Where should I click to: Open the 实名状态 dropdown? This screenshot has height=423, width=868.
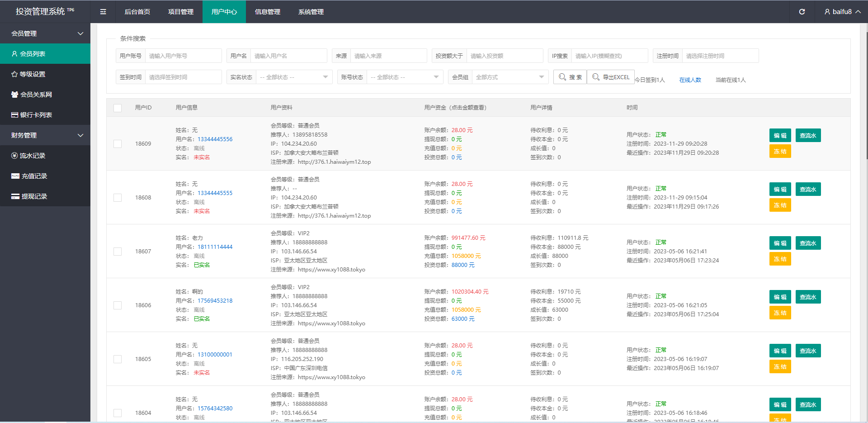point(294,77)
